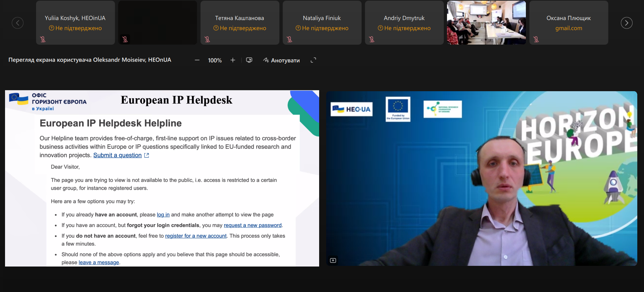Click the Dear Visitor, greeting text
The image size is (644, 292).
click(x=65, y=167)
